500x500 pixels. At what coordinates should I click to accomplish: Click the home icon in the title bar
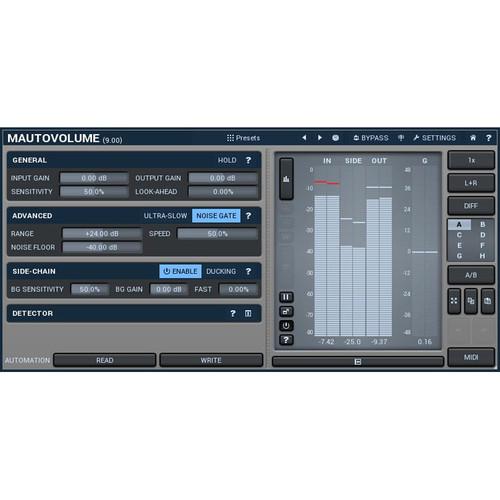(473, 138)
